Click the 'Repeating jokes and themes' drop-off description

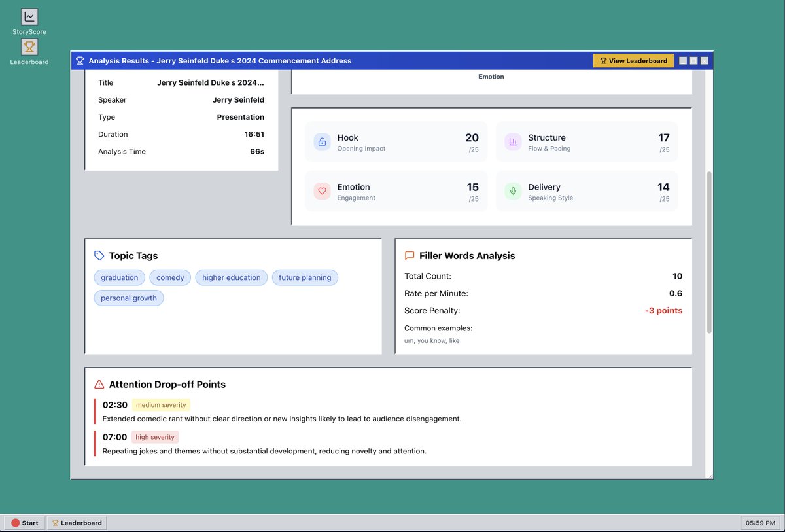tap(264, 451)
